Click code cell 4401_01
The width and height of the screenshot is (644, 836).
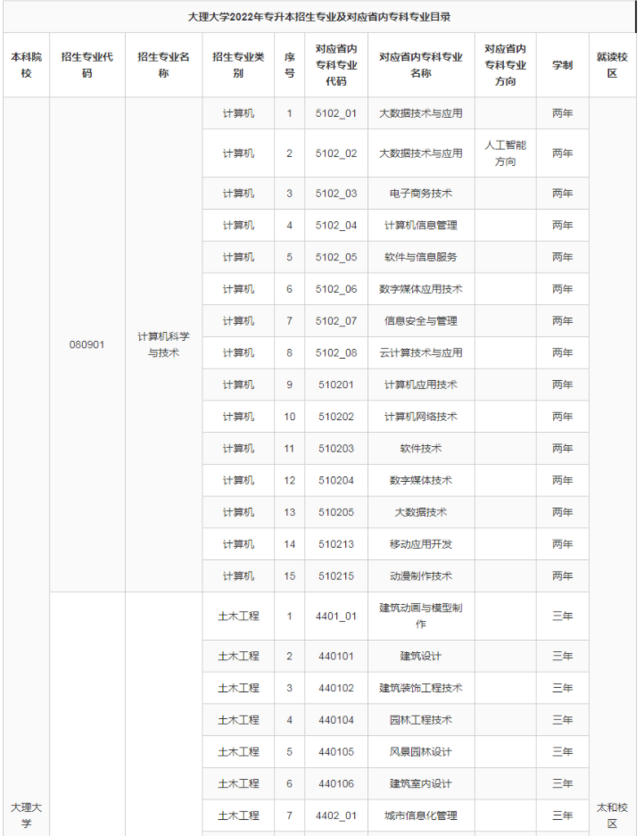pos(336,617)
